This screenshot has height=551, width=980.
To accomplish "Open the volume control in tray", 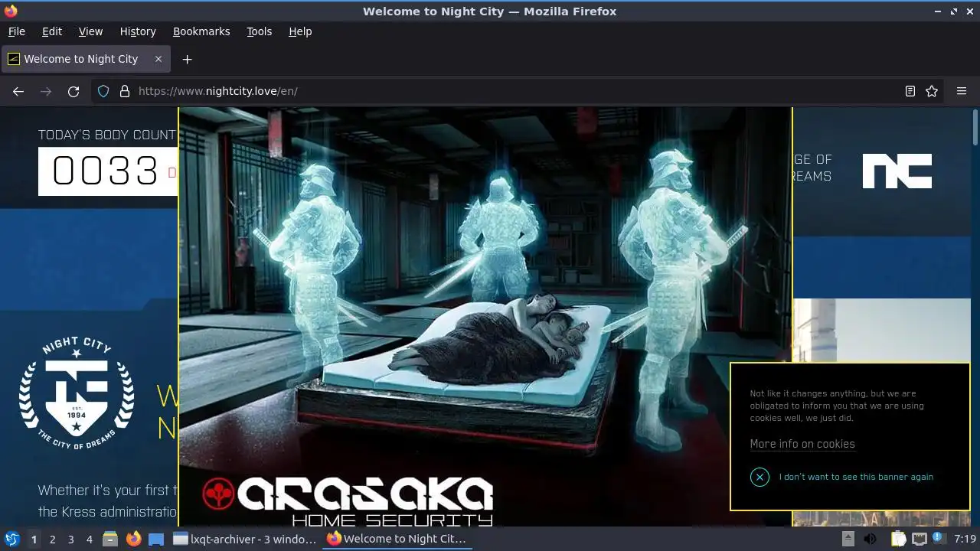I will point(871,539).
